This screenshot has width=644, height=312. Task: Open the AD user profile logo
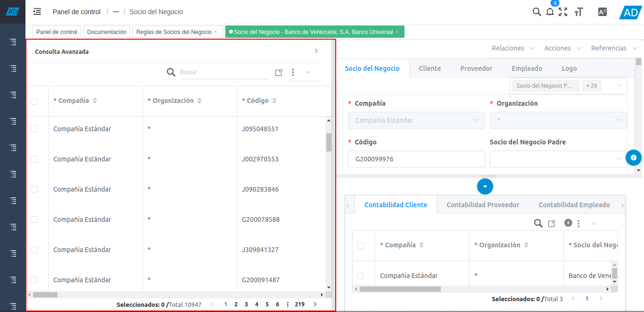(630, 12)
